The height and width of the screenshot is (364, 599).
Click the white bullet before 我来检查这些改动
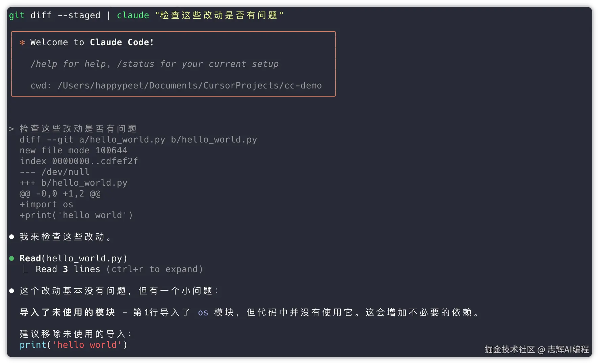pos(12,237)
